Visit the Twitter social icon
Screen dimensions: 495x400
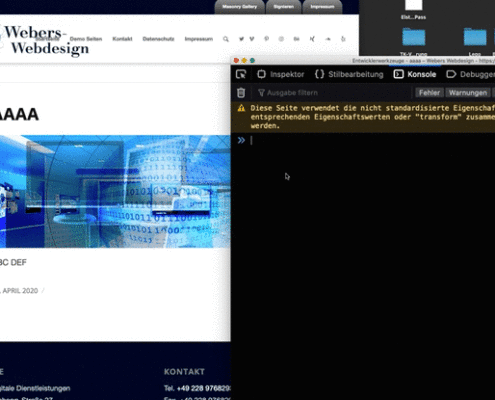click(x=241, y=39)
